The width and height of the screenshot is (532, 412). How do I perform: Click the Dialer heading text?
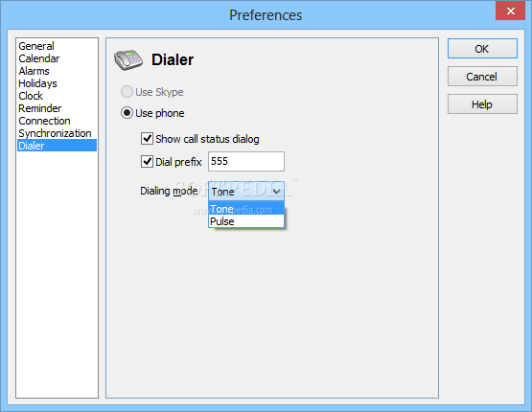[x=173, y=59]
